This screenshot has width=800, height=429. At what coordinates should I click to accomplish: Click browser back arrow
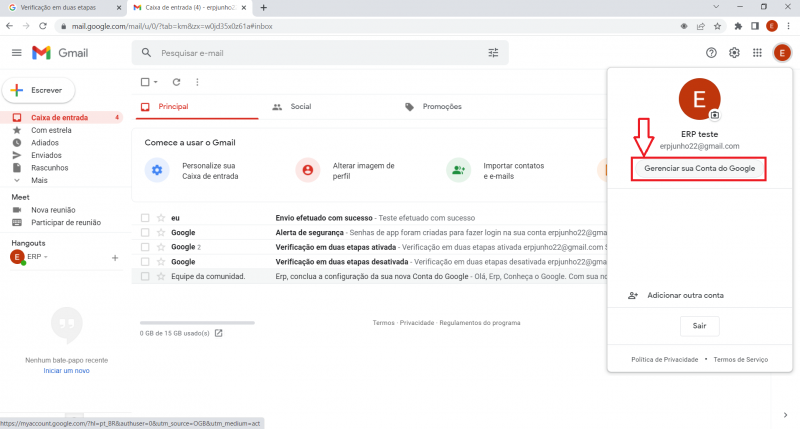[x=10, y=26]
